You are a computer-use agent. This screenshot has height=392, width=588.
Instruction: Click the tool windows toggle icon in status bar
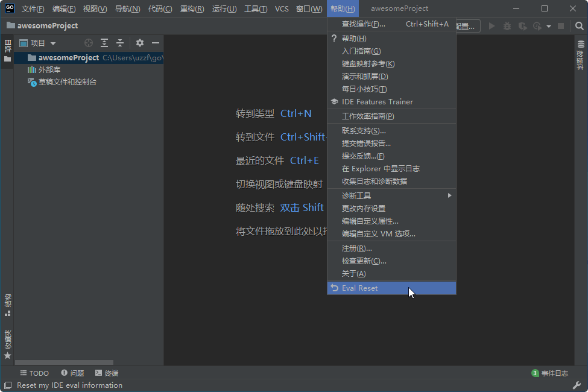(7, 385)
